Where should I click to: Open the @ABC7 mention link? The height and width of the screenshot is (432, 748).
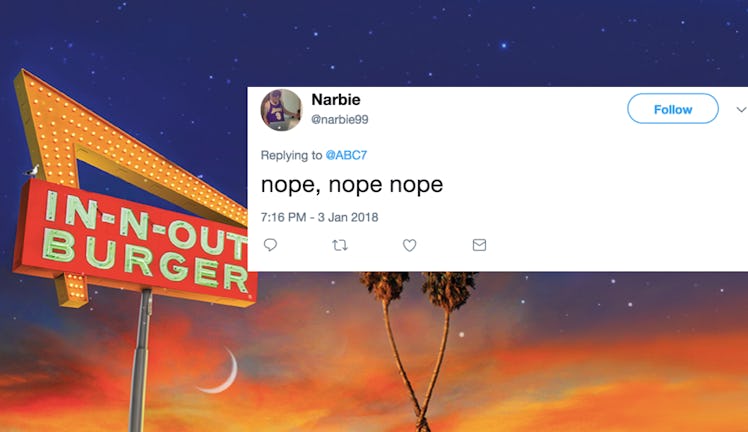click(x=346, y=155)
